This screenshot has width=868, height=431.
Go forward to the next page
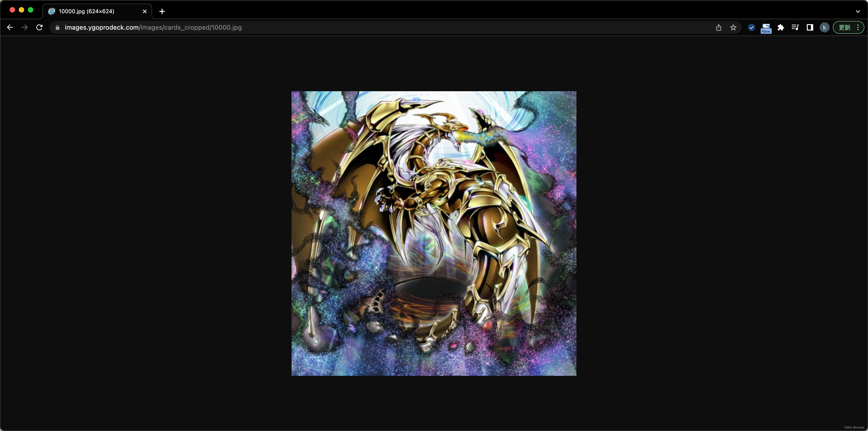click(25, 28)
